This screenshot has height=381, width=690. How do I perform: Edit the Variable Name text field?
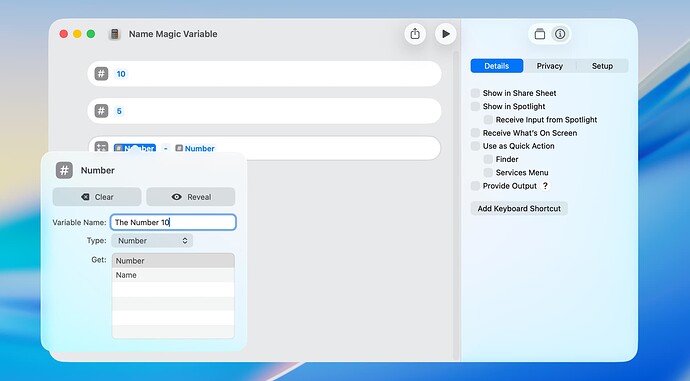tap(173, 222)
